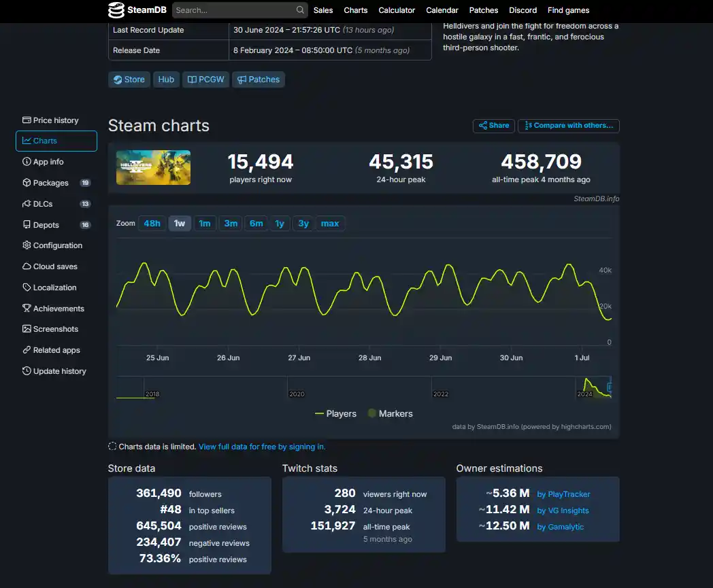Click the App info circle icon
Viewport: 713px width, 588px height.
[27, 162]
